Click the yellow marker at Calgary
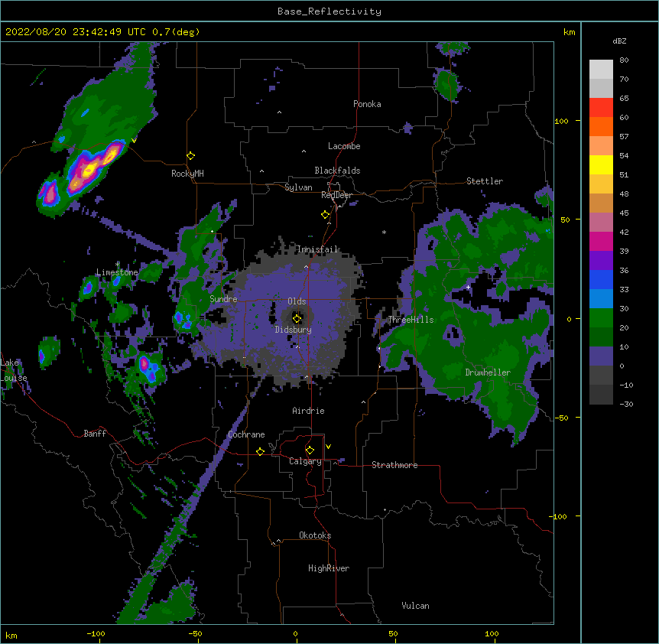659x644 pixels. (310, 450)
